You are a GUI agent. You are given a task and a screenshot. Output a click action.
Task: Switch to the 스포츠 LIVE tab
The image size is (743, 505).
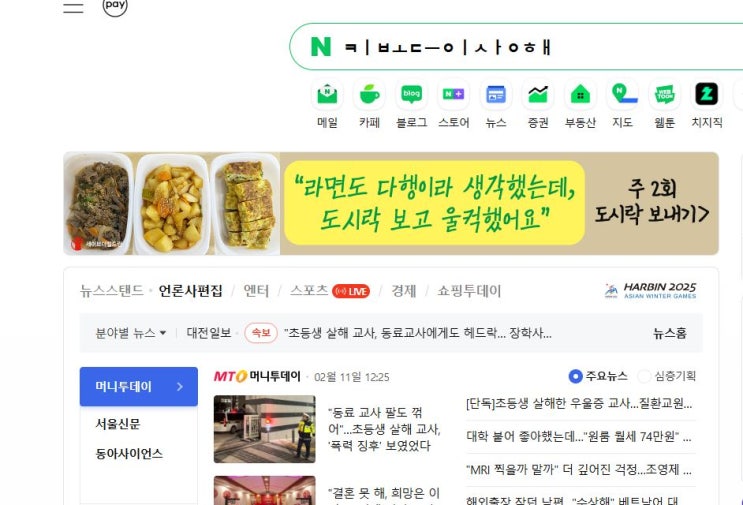pos(330,291)
